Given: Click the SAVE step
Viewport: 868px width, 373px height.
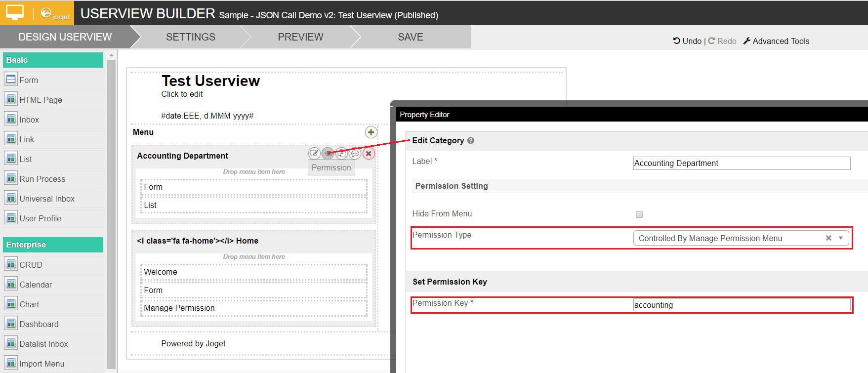Looking at the screenshot, I should (411, 37).
